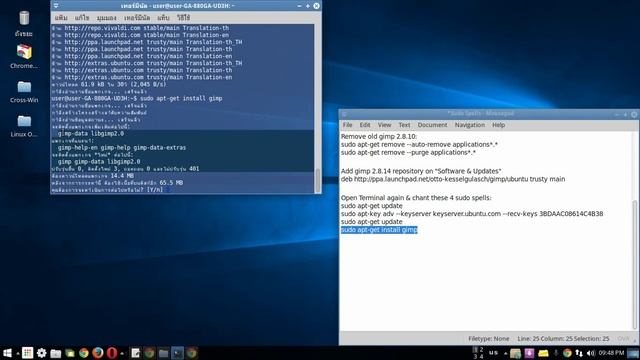The image size is (640, 360).
Task: Open the แก้ไข (Edit) menu in terminal
Action: tap(82, 18)
